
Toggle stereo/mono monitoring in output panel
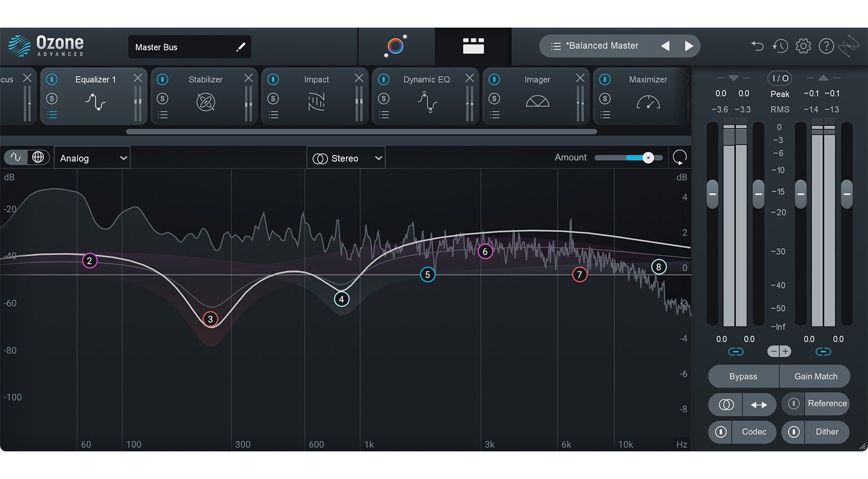tap(725, 404)
